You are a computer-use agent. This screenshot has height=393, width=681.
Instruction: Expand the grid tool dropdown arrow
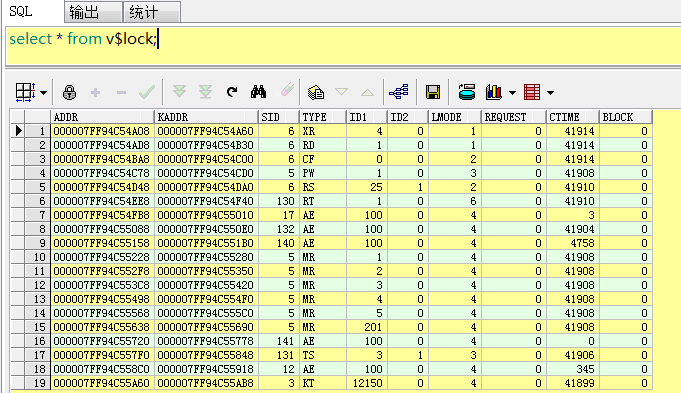tap(43, 92)
